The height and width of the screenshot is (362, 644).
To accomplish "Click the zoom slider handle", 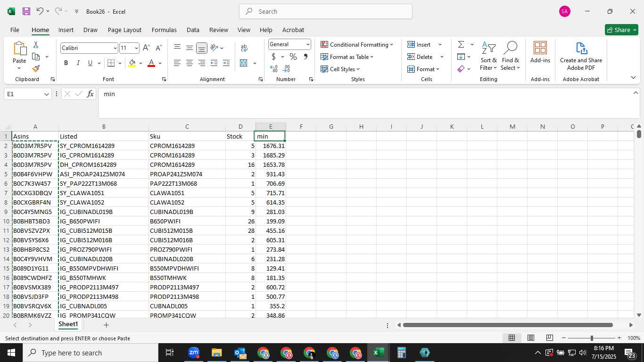I will click(592, 338).
